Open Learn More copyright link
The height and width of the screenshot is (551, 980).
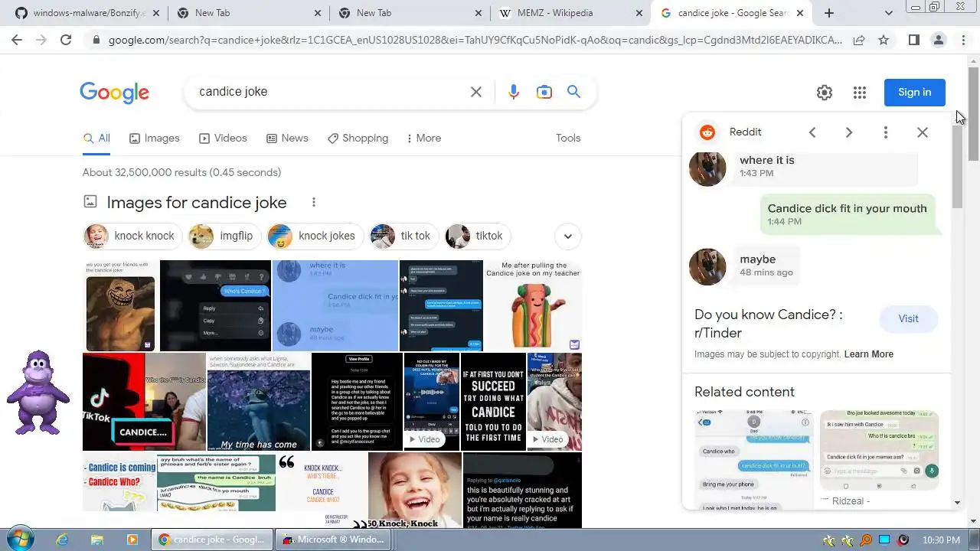868,354
